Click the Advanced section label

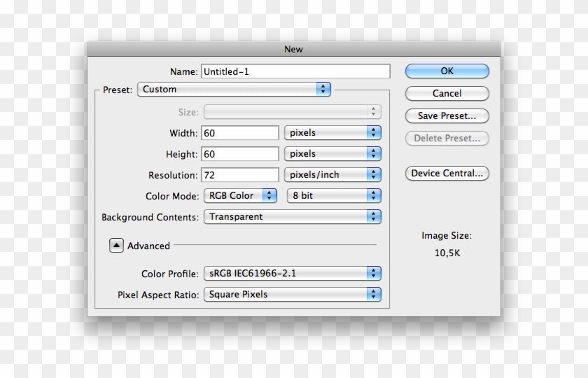pyautogui.click(x=148, y=246)
